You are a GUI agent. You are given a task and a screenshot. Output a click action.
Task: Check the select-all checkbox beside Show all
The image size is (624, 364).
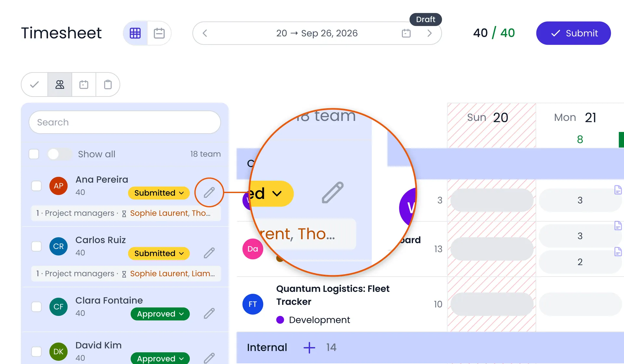(x=34, y=154)
